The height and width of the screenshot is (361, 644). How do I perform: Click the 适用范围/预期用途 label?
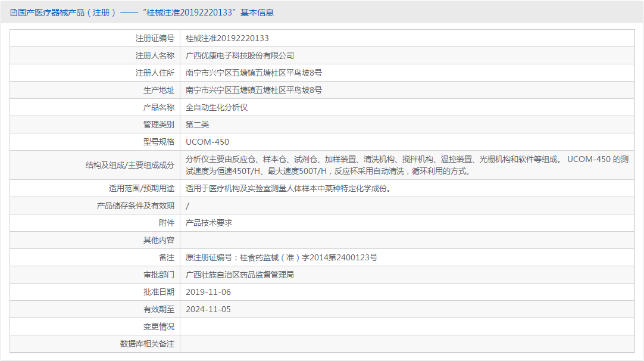click(x=141, y=188)
